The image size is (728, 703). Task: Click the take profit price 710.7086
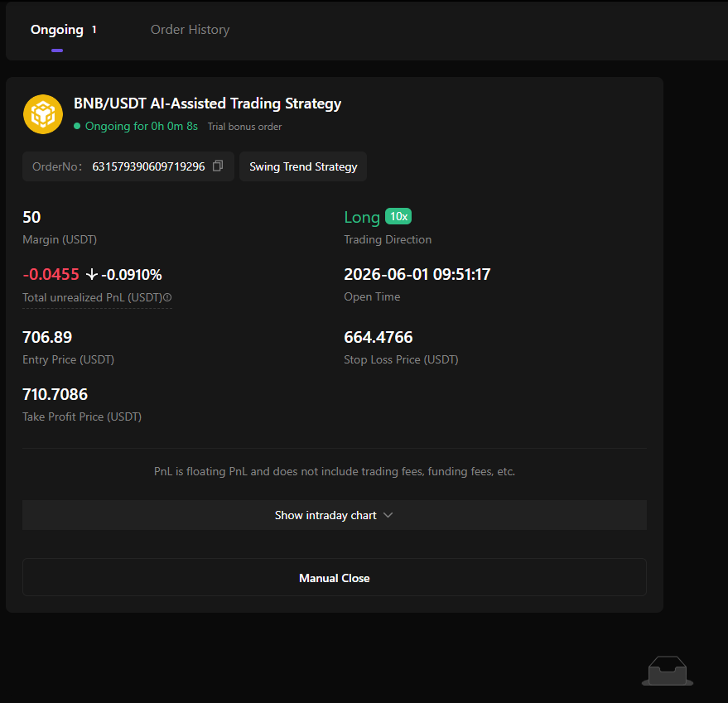[x=55, y=394]
